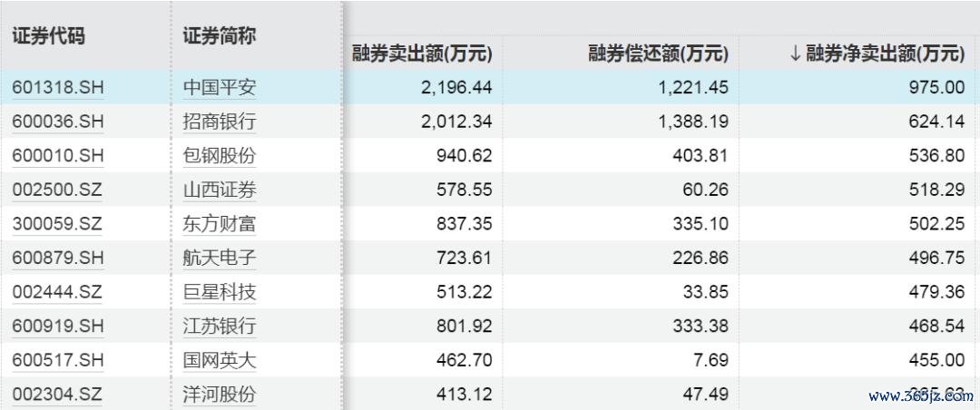Screen dimensions: 980x410
Task: Click the 融券偿还额(万元) column header
Action: pyautogui.click(x=659, y=54)
